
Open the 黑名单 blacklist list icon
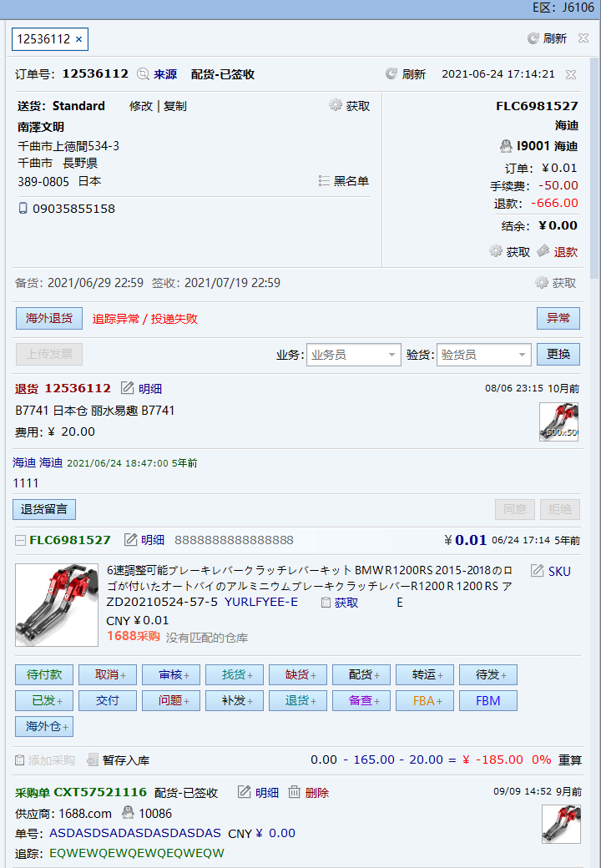325,181
